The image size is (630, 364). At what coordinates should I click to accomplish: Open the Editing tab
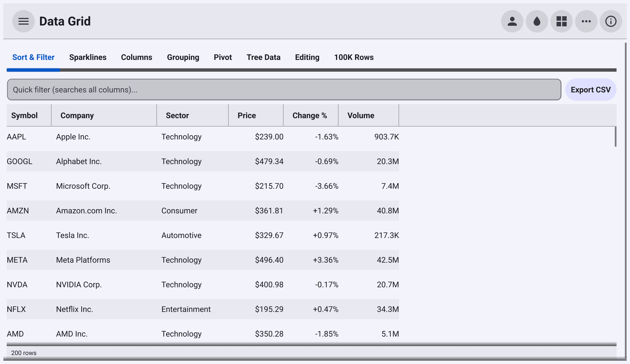click(x=307, y=57)
